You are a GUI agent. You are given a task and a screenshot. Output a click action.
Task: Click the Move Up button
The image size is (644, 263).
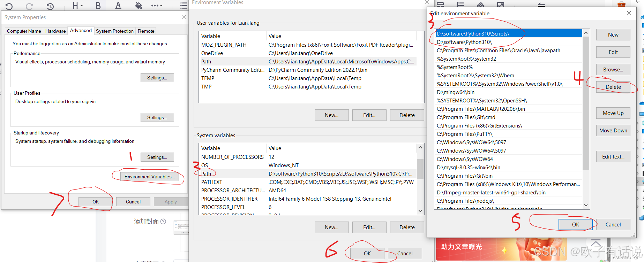(613, 113)
